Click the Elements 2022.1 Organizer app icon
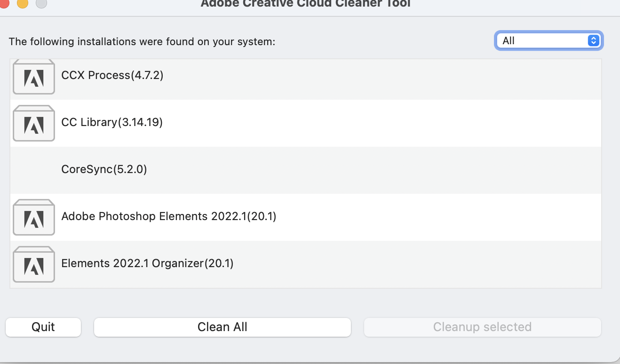This screenshot has height=364, width=620. (33, 264)
